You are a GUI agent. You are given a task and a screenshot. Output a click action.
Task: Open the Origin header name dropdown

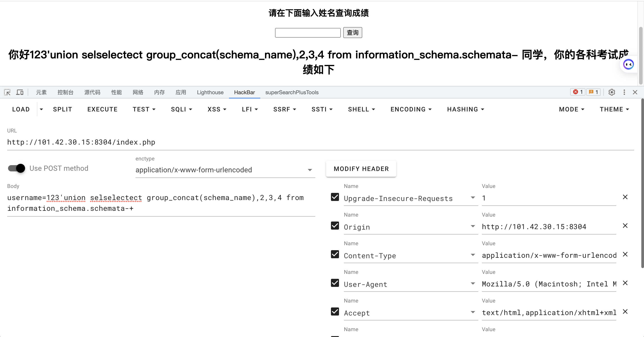coord(473,226)
